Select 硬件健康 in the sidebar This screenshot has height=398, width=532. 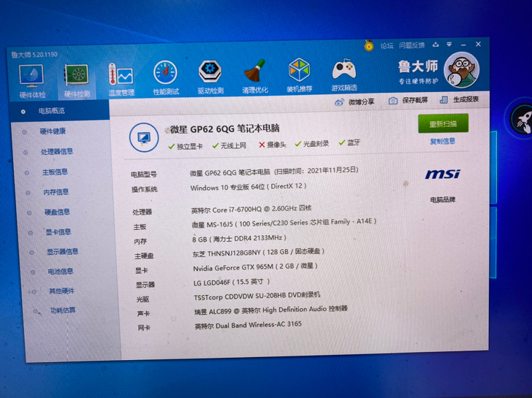point(53,131)
